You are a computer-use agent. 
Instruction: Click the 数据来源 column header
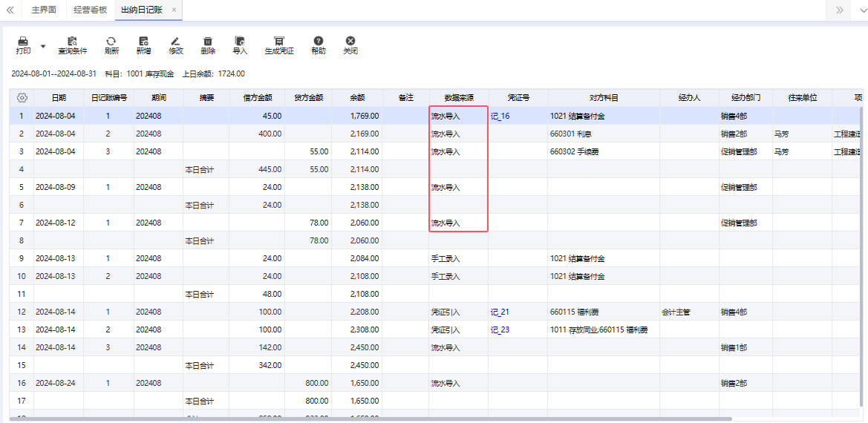coord(459,98)
